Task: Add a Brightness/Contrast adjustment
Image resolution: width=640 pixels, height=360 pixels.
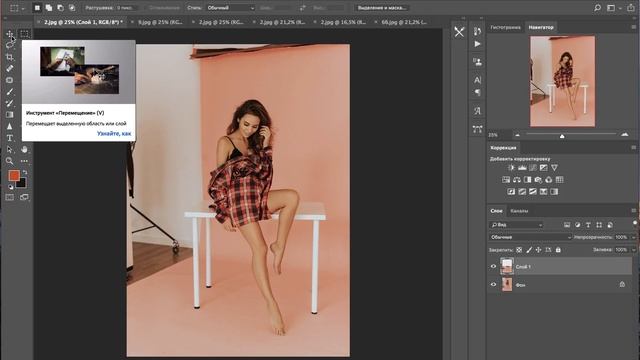Action: (x=511, y=167)
